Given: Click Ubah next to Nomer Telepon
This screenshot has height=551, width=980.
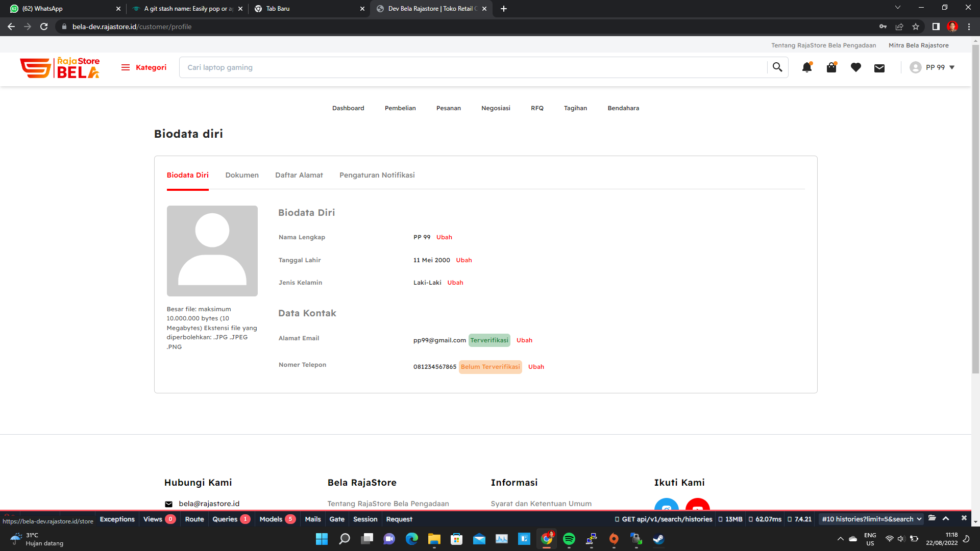Looking at the screenshot, I should 536,367.
